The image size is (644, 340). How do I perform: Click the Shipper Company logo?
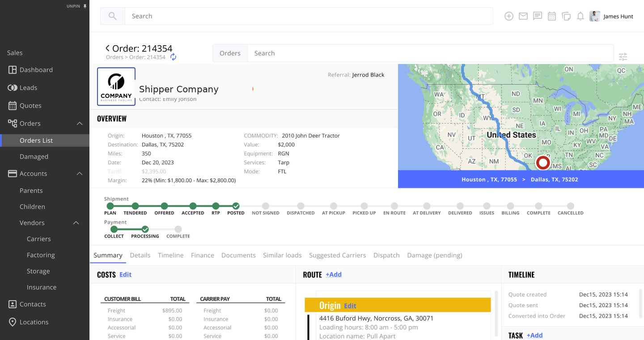pyautogui.click(x=116, y=86)
